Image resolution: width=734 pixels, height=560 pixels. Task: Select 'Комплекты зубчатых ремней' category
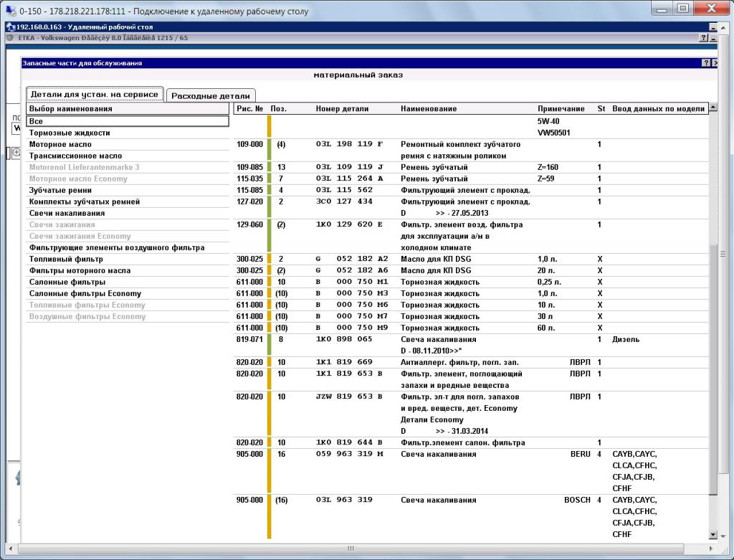point(128,201)
